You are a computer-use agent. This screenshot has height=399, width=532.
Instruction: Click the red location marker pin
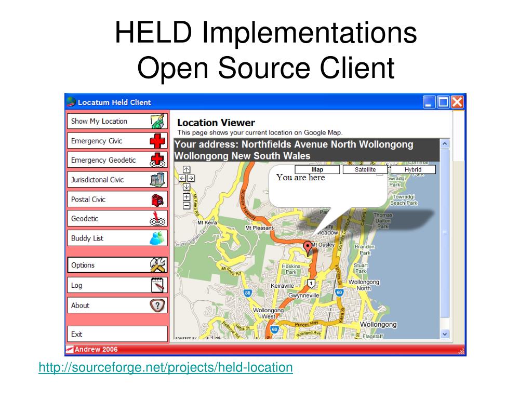click(308, 249)
